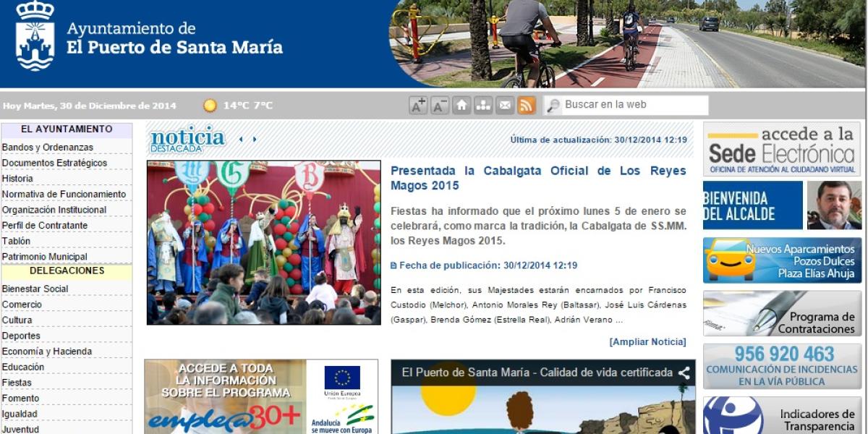
Task: Open Cabalgata Oficial Reyes Magos 2015 headline
Action: tap(538, 178)
